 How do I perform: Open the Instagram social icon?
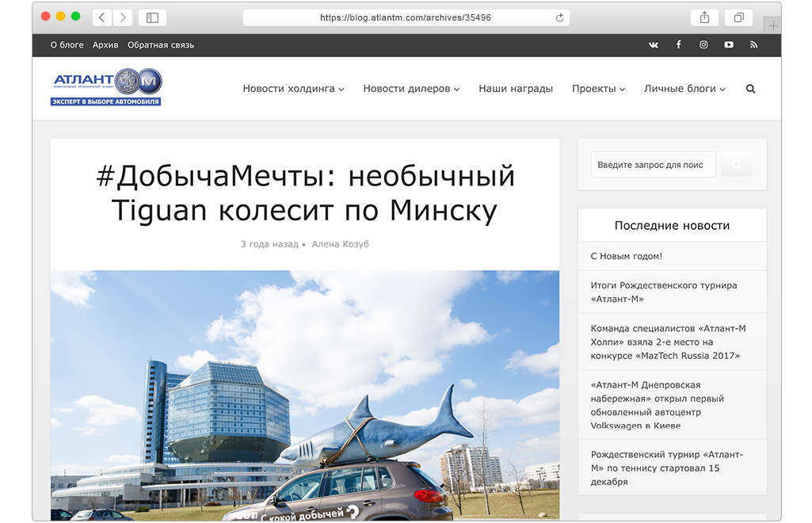click(x=703, y=45)
